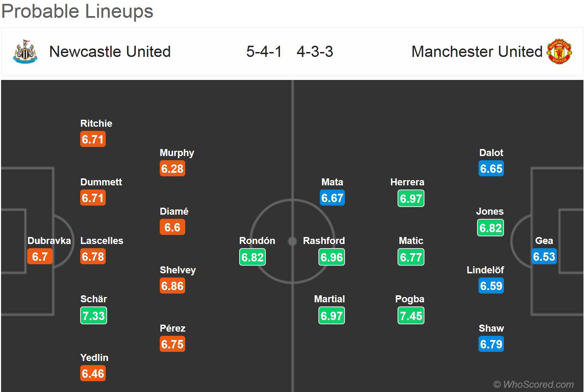Image resolution: width=588 pixels, height=392 pixels.
Task: Open the Manchester United team link
Action: pos(477,52)
